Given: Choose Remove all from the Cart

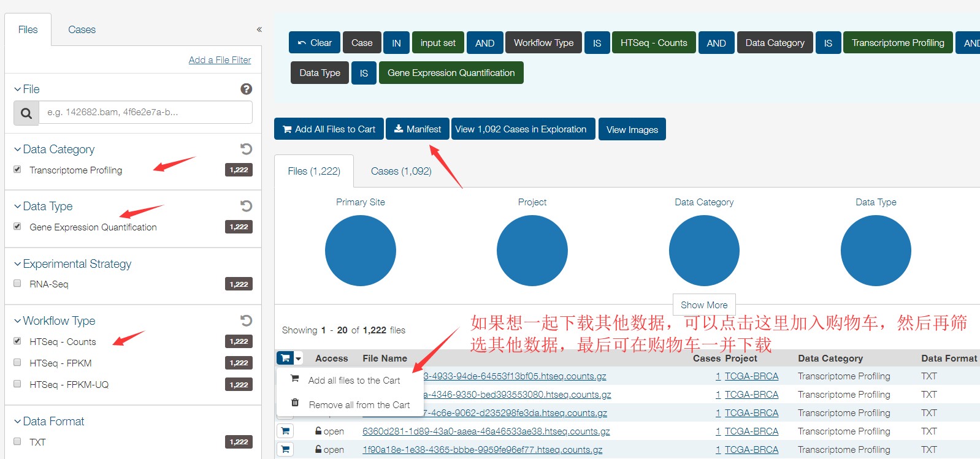Looking at the screenshot, I should pos(359,405).
